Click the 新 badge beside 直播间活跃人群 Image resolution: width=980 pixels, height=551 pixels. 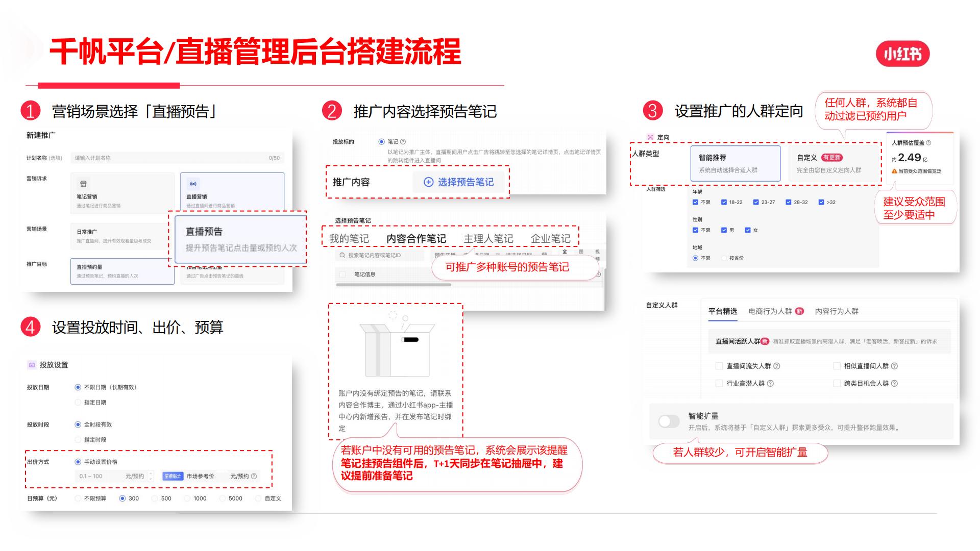[x=765, y=341]
